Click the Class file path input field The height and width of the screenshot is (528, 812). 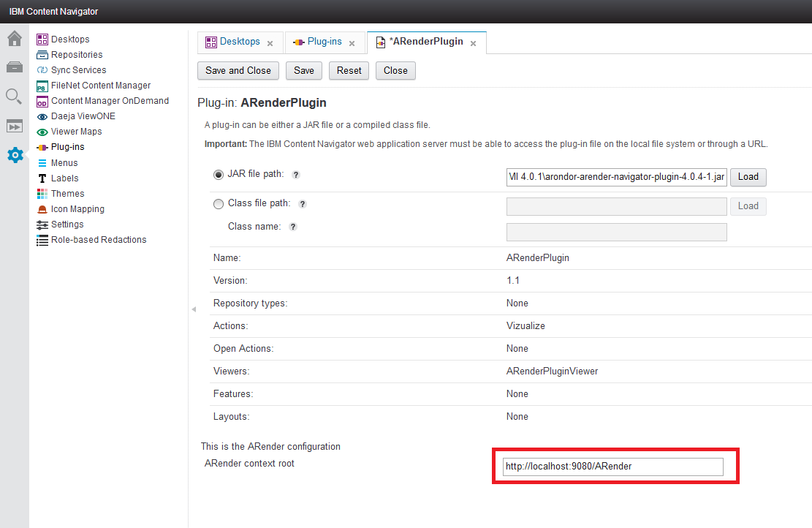[617, 206]
